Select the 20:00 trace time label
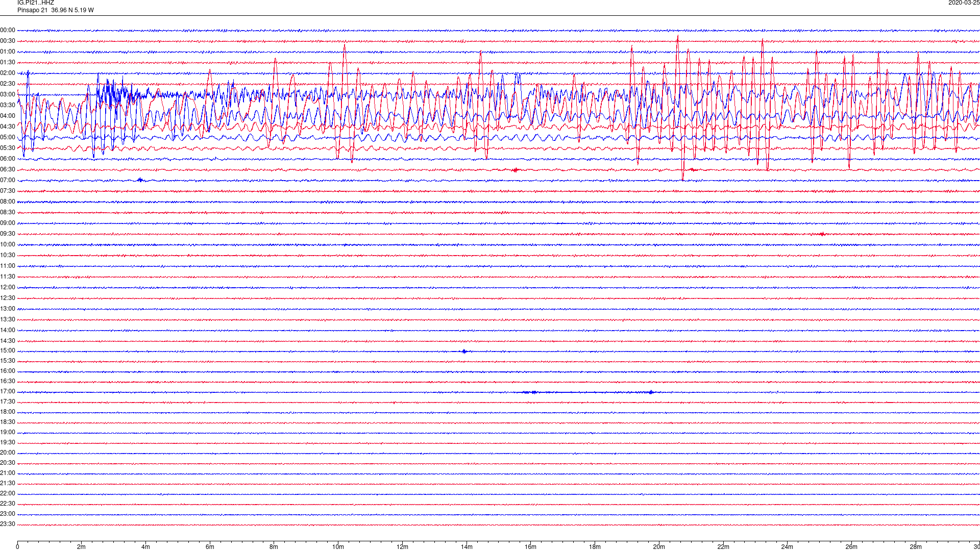Viewport: 980px width, 551px height. click(x=8, y=453)
